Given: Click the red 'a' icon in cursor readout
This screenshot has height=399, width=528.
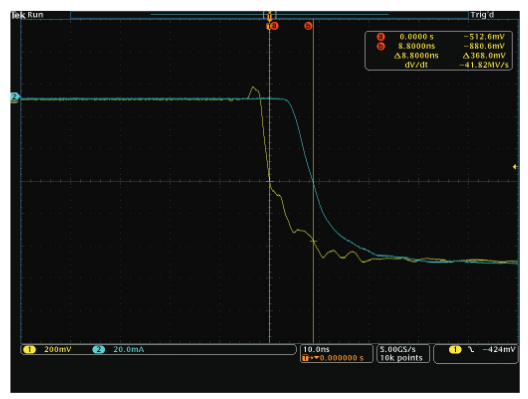Looking at the screenshot, I should click(x=381, y=37).
